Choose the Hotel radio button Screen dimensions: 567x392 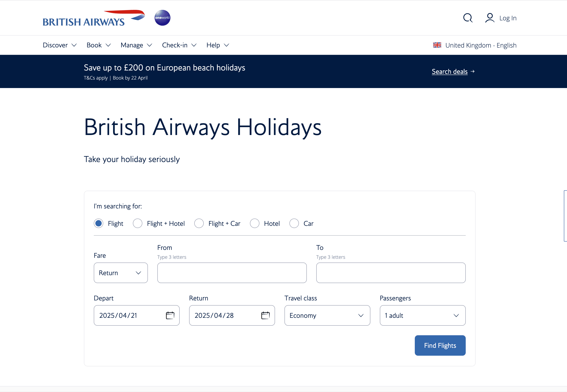[x=254, y=223]
